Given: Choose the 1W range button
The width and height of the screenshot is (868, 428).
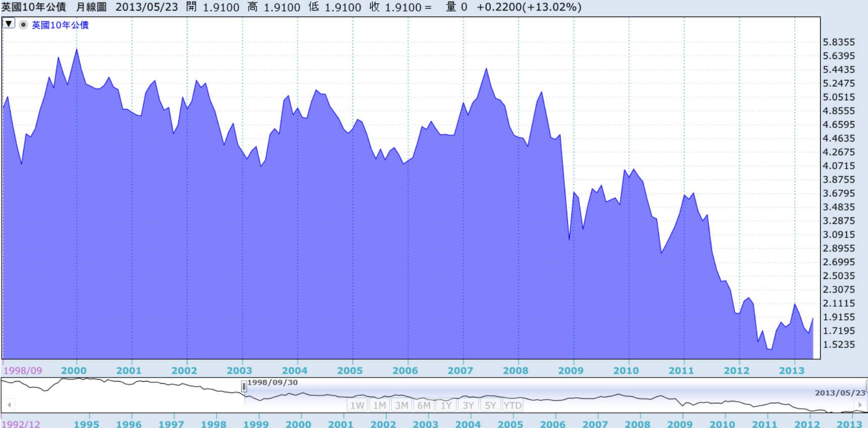Looking at the screenshot, I should click(x=357, y=405).
